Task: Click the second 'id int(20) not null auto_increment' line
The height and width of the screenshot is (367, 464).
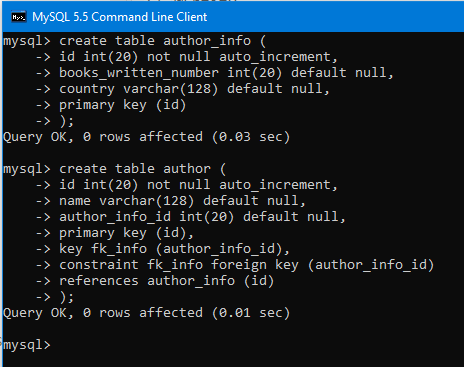Action: tap(198, 185)
